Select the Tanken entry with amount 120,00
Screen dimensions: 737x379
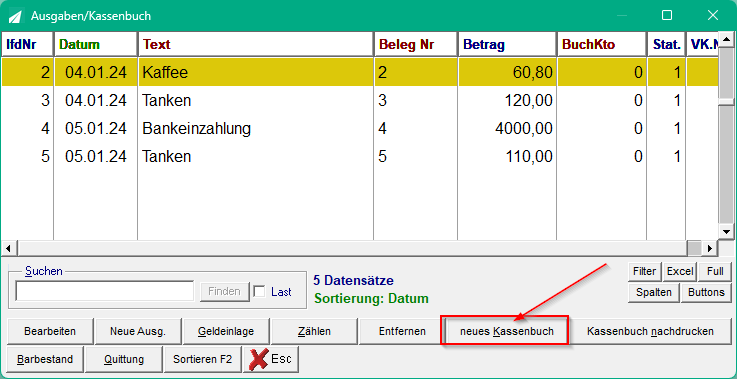click(x=360, y=101)
